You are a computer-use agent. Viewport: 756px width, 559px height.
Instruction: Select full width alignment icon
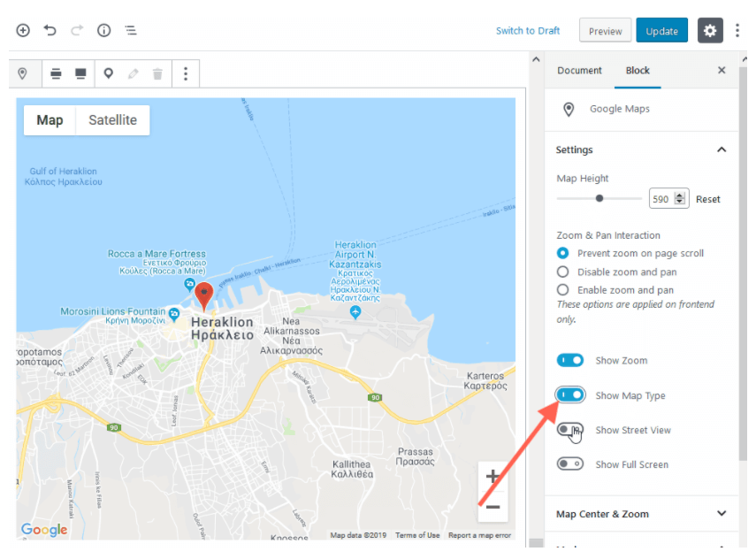[x=80, y=73]
